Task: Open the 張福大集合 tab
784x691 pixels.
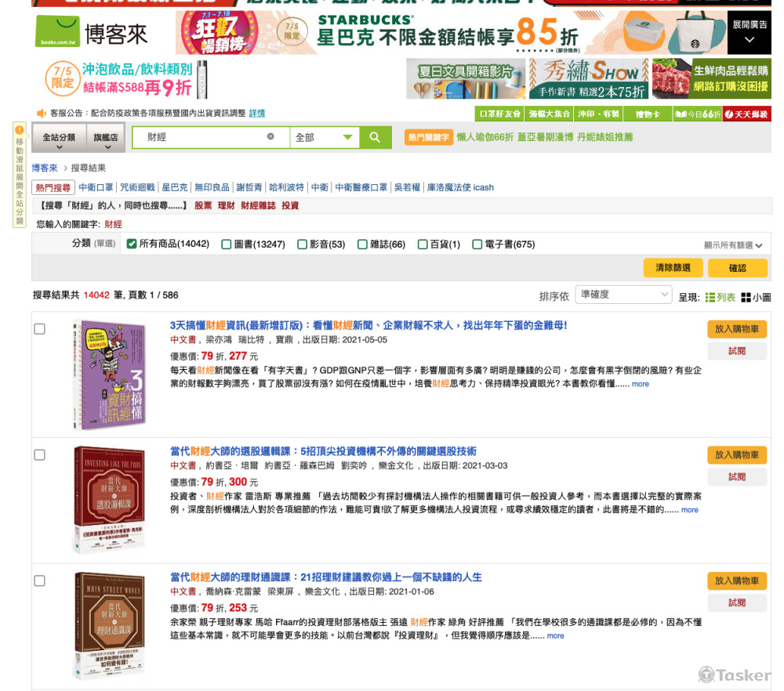Action: 549,114
